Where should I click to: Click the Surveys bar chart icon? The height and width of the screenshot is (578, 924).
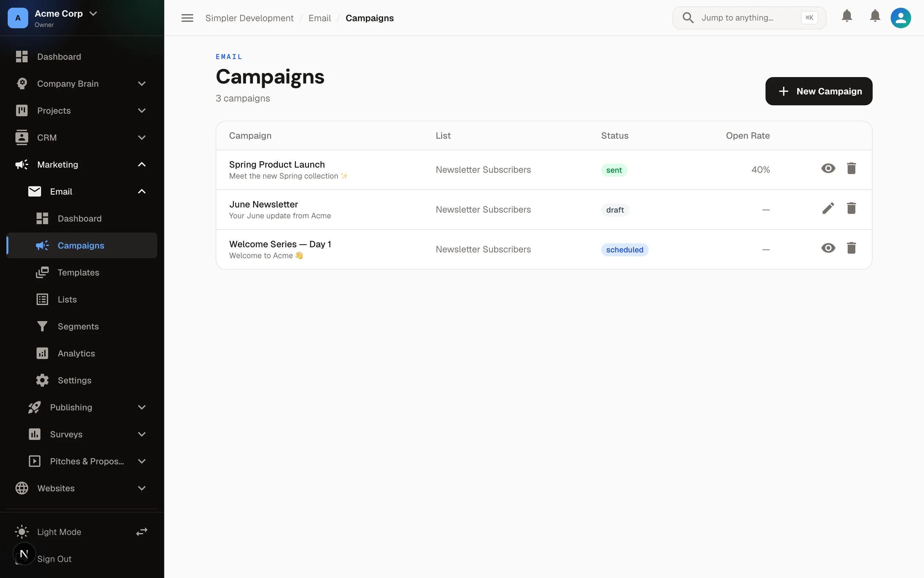[35, 434]
